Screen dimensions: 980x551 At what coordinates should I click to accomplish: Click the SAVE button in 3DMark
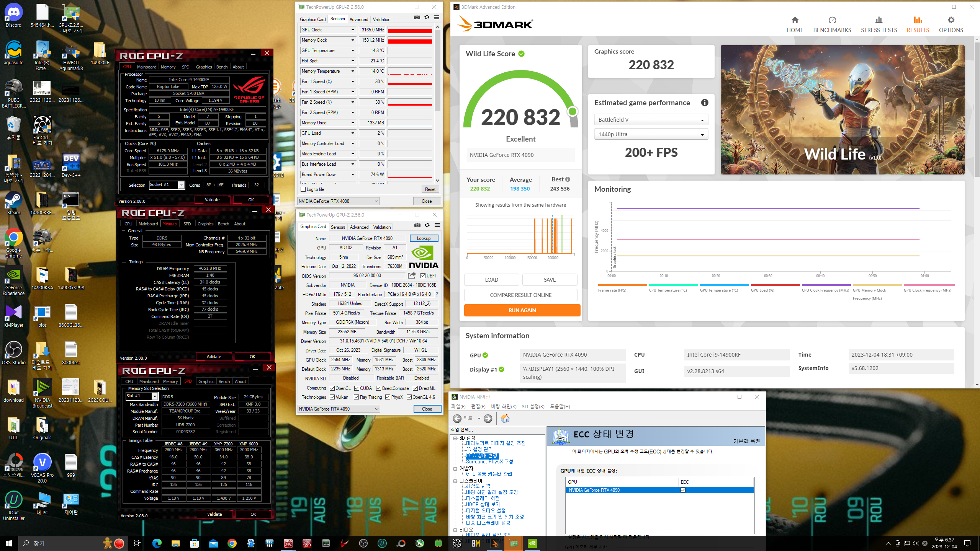[x=550, y=280]
